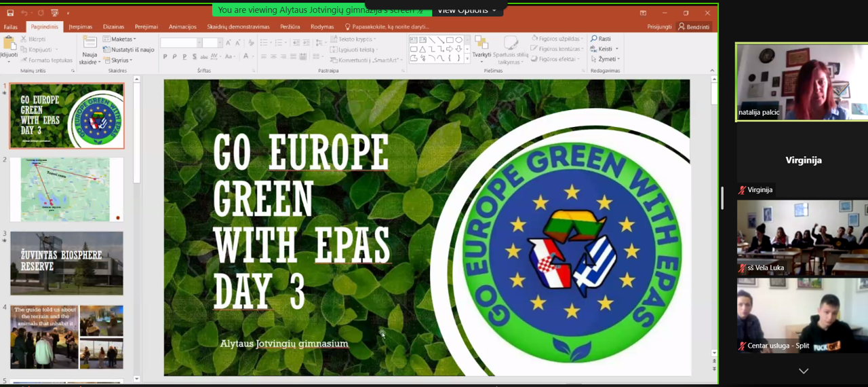This screenshot has height=387, width=868.
Task: Toggle bold formatting (P button)
Action: point(165,57)
